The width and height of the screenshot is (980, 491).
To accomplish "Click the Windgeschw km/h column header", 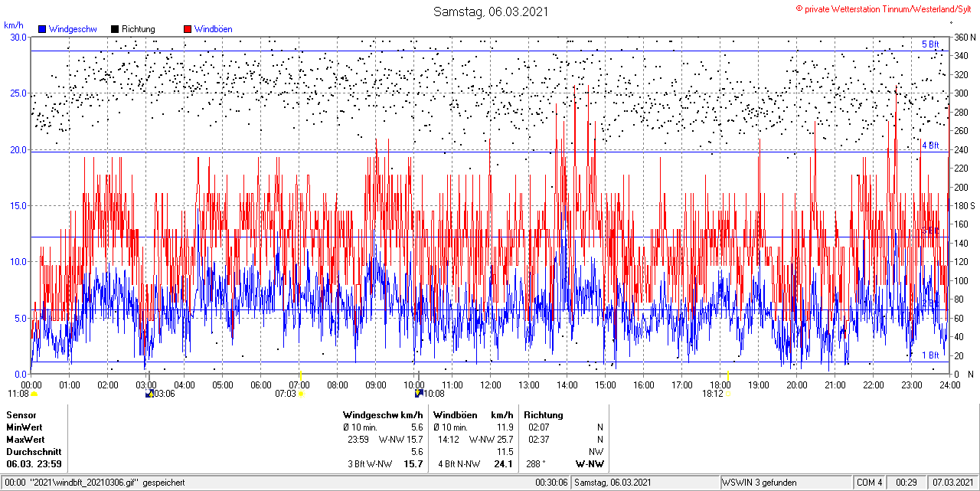I will [x=383, y=414].
